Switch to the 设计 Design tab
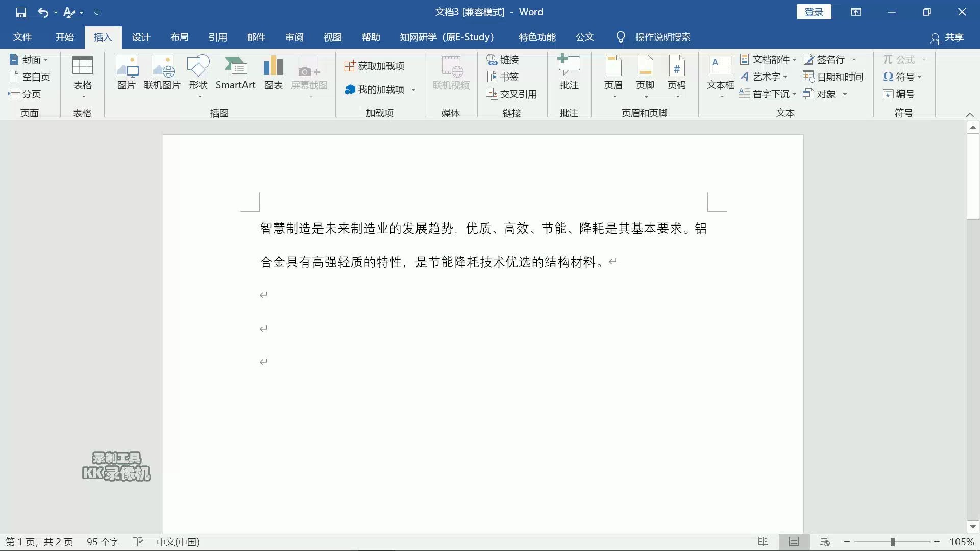 tap(141, 37)
